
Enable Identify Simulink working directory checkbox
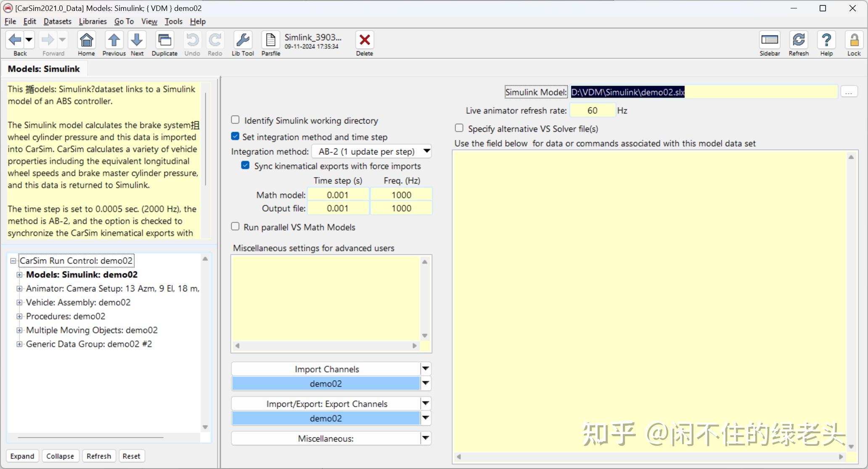pos(236,120)
